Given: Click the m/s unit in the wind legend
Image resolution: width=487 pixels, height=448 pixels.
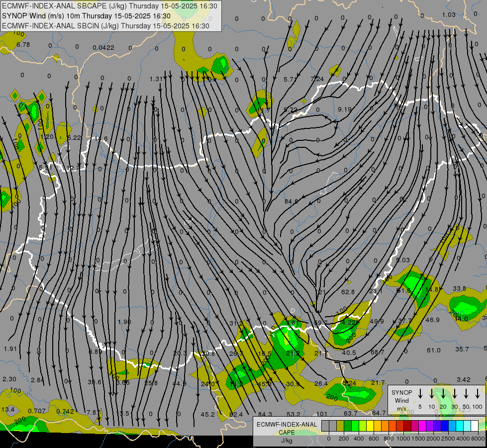Looking at the screenshot, I should 401,409.
